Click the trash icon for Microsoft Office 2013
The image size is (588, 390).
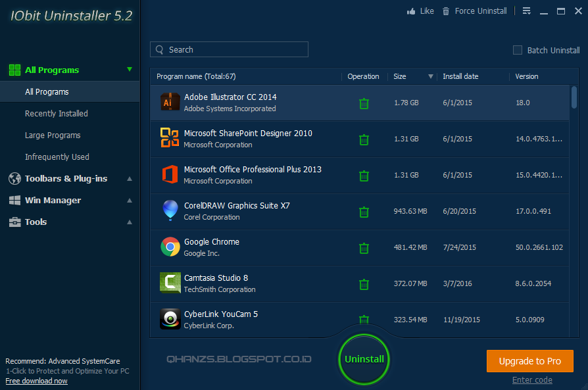point(364,176)
